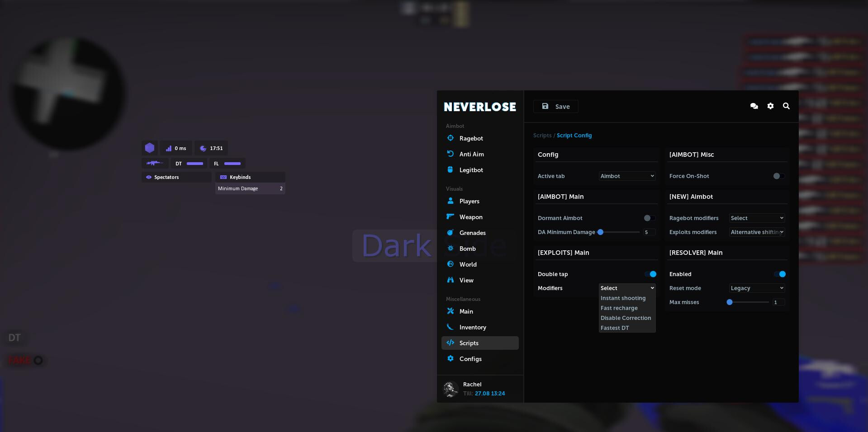
Task: Toggle Force On-Shot switch
Action: pos(778,176)
